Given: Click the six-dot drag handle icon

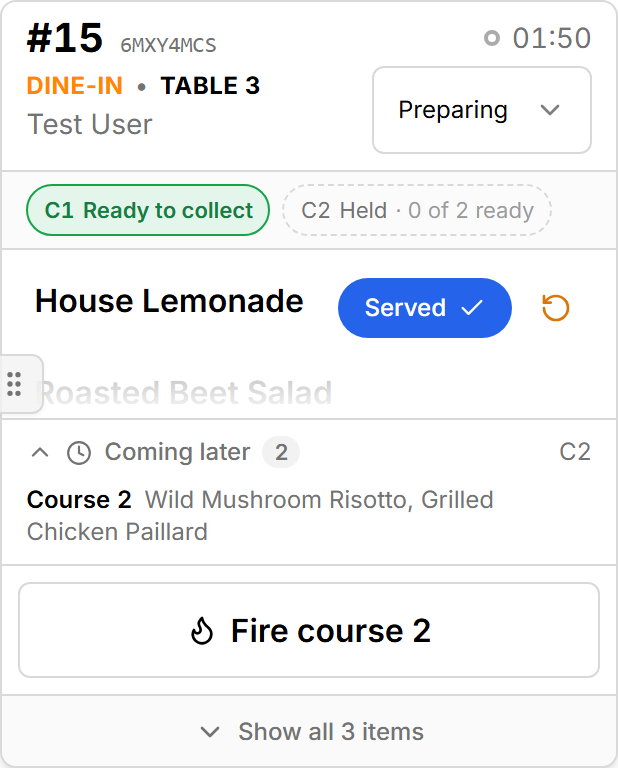Looking at the screenshot, I should point(15,384).
